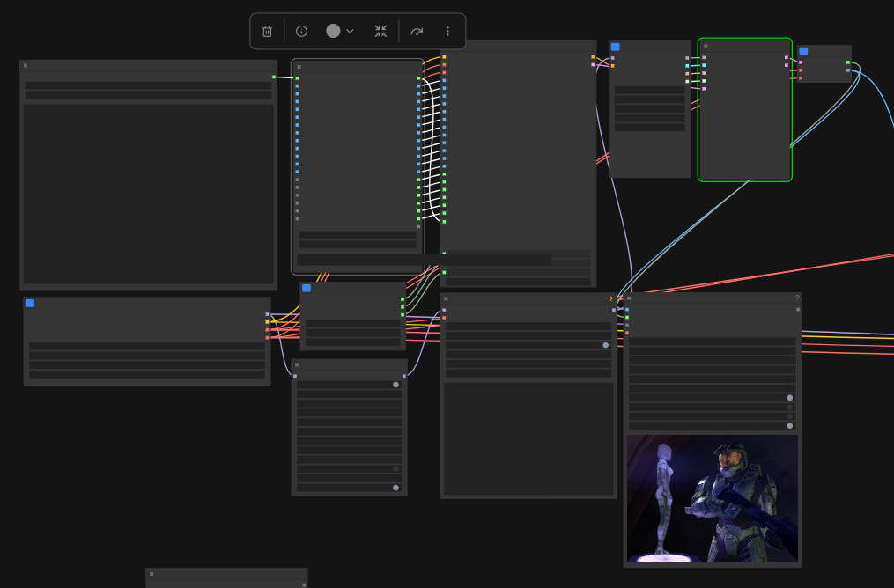Expand the node color dropdown chevron

pos(350,32)
